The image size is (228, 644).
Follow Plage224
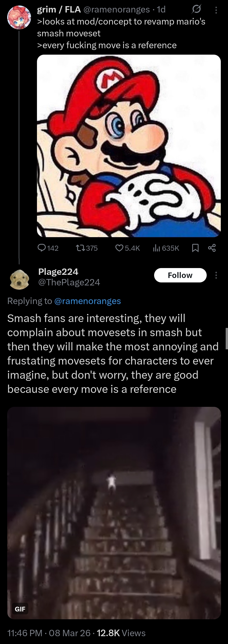(x=180, y=275)
